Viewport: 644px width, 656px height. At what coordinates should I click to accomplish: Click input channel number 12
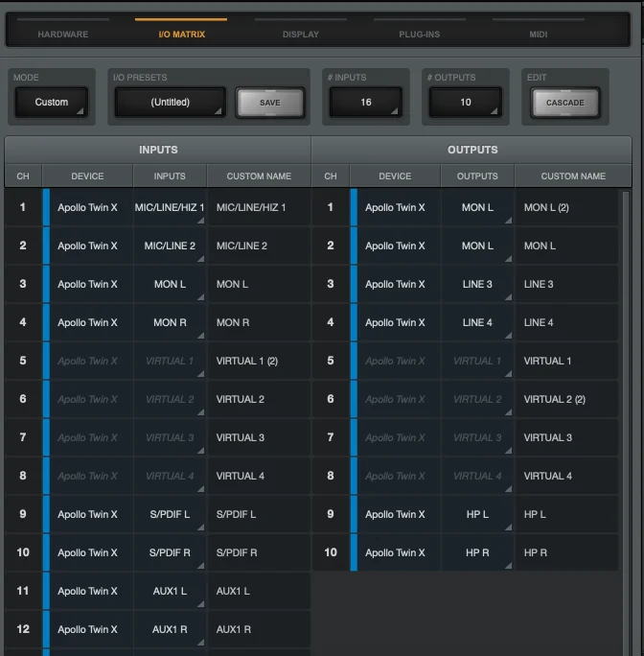23,629
